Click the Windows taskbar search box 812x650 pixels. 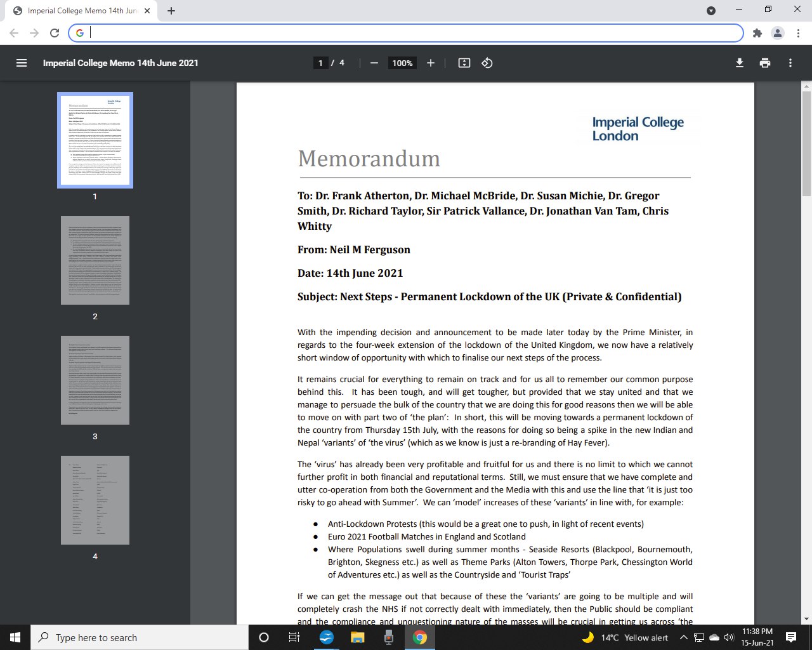click(x=140, y=637)
